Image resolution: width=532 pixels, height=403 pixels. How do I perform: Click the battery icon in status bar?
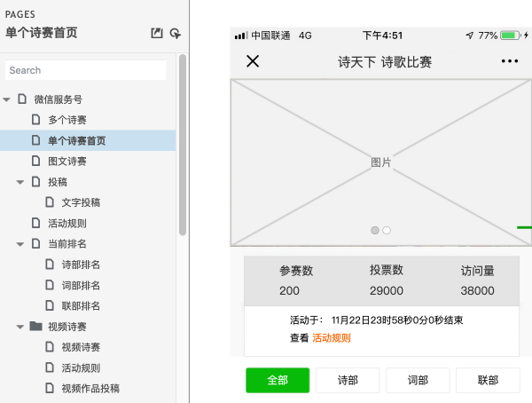point(510,36)
